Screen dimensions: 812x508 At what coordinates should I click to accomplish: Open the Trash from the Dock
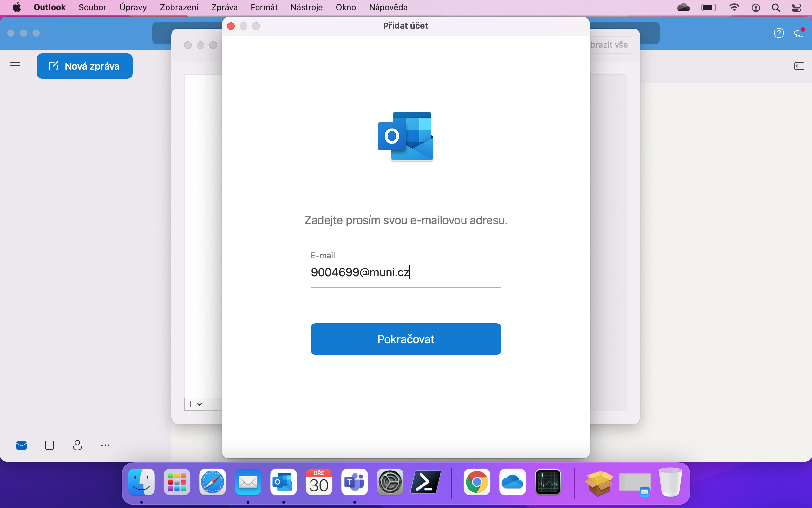670,482
